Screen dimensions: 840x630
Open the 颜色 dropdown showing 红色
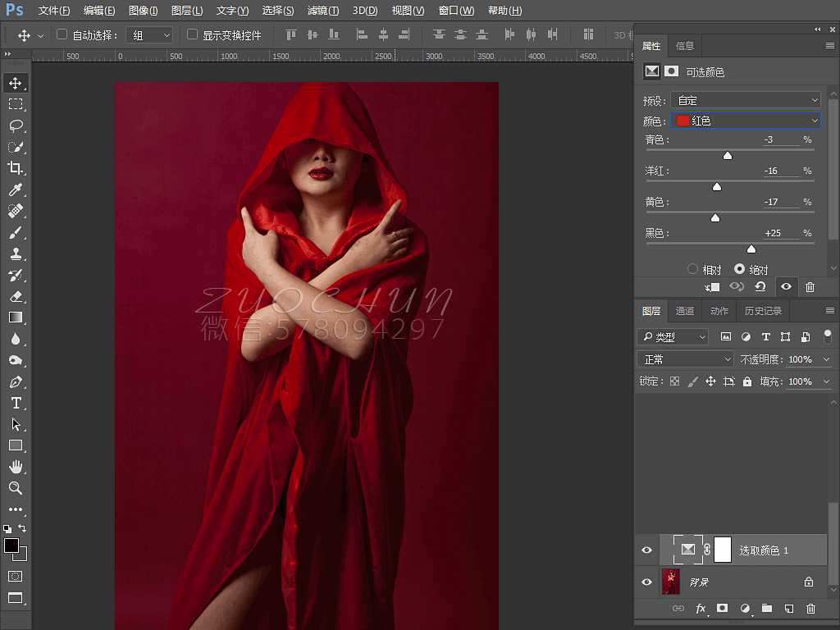click(745, 120)
